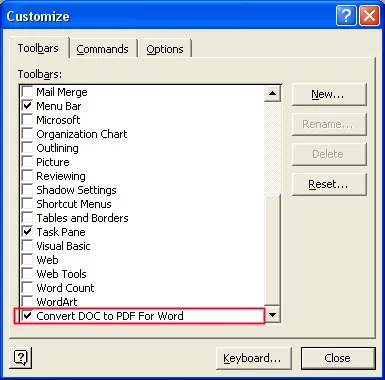Check the Reviewing toolbar checkbox

coord(27,176)
